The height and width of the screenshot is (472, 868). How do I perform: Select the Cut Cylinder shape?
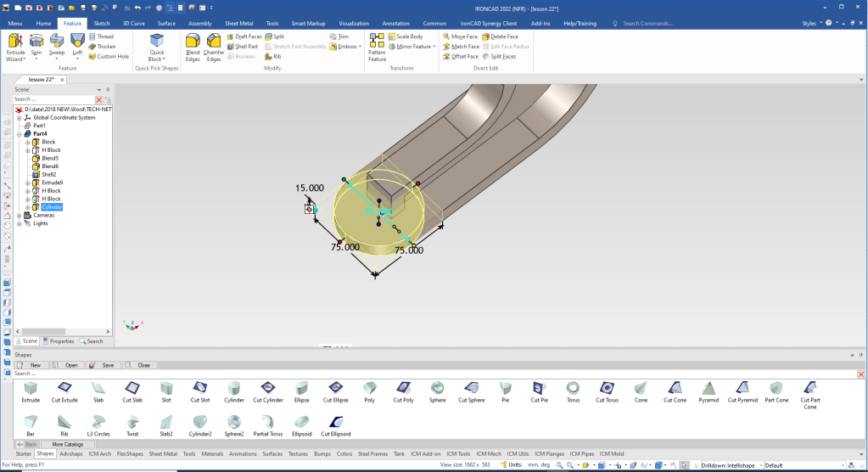(268, 391)
